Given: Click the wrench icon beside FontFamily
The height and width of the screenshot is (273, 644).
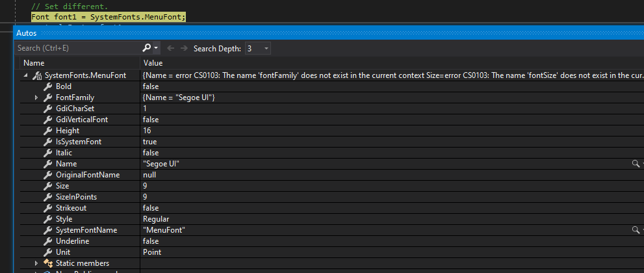Looking at the screenshot, I should tap(47, 97).
